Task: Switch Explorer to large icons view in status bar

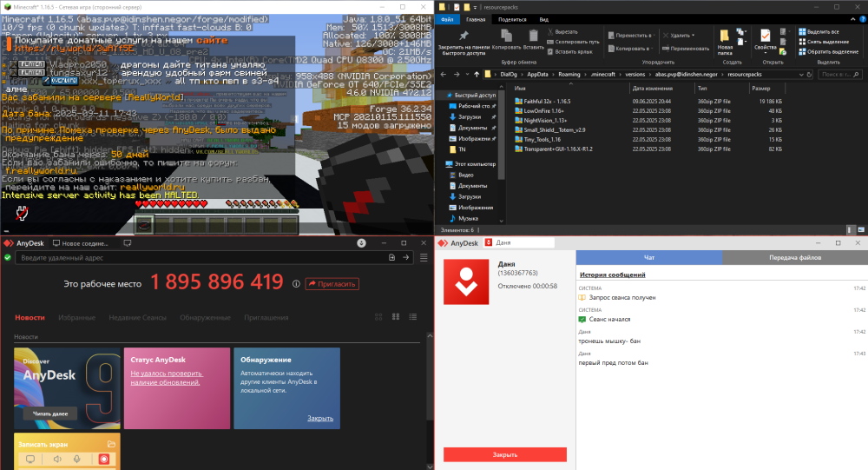Action: pyautogui.click(x=861, y=229)
